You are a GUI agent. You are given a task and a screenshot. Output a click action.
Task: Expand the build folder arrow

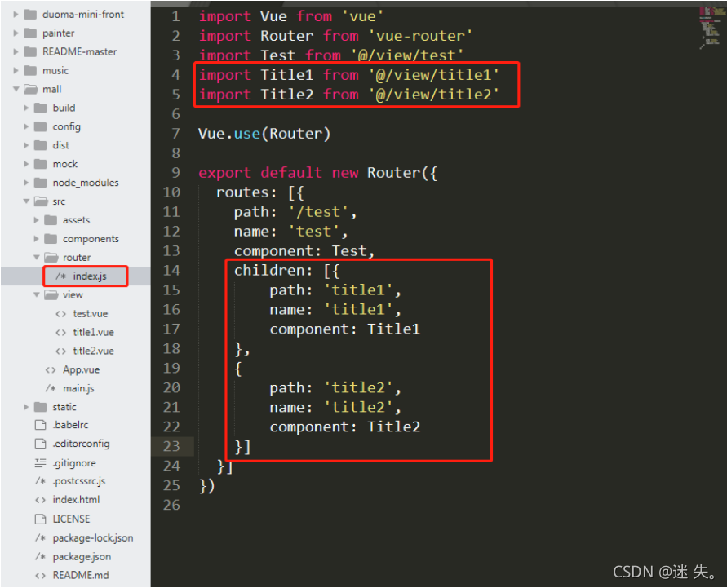click(26, 108)
